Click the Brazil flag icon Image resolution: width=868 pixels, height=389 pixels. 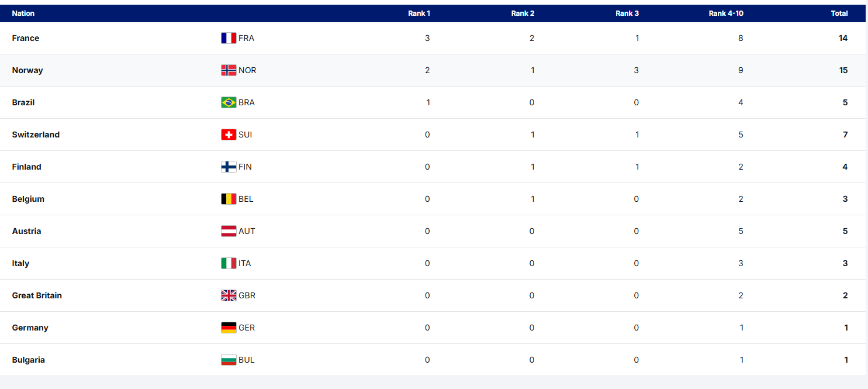click(229, 102)
